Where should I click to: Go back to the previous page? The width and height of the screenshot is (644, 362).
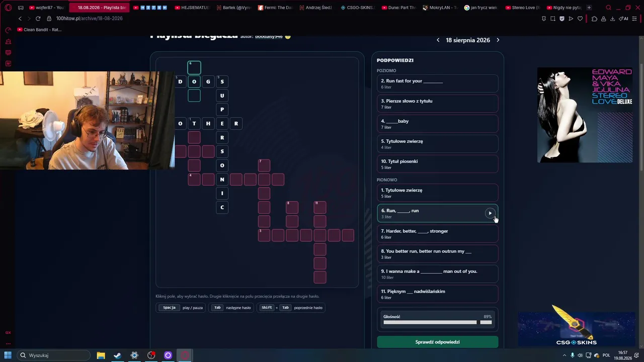click(x=20, y=19)
